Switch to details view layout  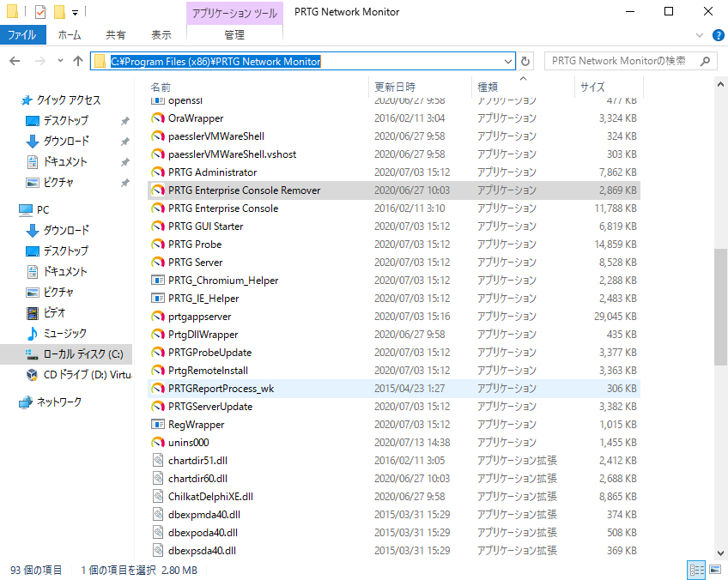(x=696, y=570)
